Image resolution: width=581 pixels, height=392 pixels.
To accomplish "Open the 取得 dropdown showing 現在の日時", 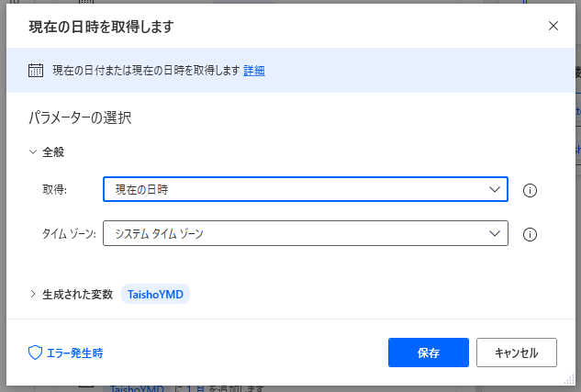I will tap(305, 190).
